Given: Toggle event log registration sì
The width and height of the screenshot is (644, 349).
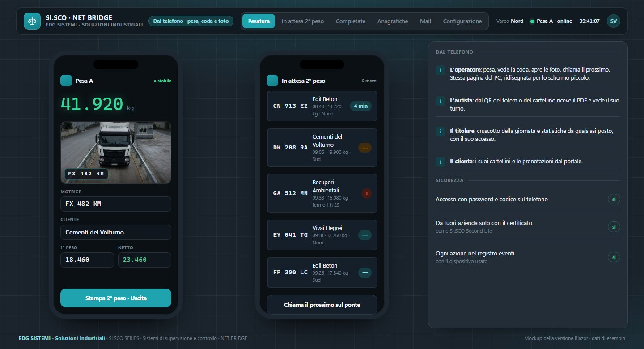Looking at the screenshot, I should (614, 257).
